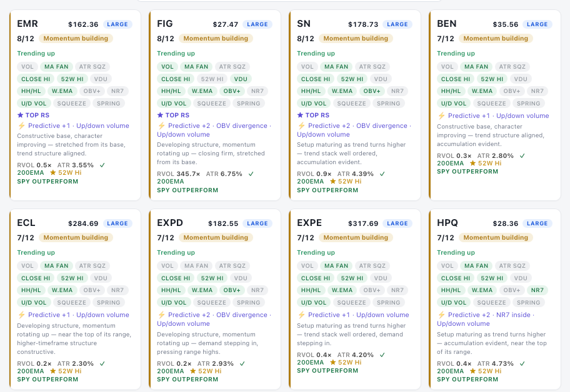Open the EMR ticker title
570x392 pixels.
point(27,24)
